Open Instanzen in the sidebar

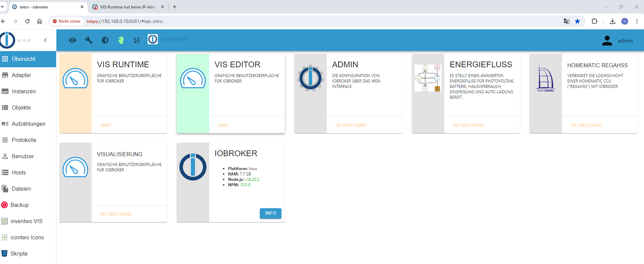28,91
